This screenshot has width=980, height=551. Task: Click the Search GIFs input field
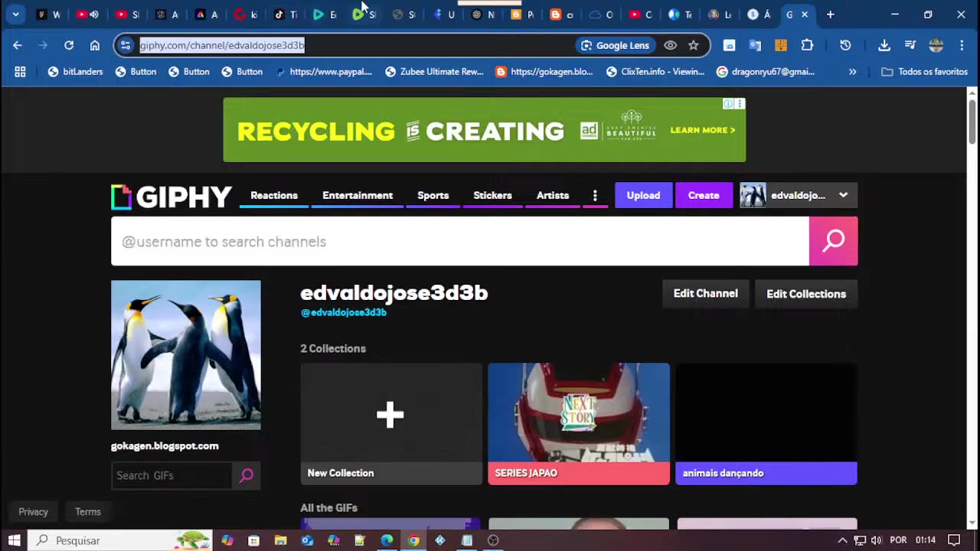point(171,475)
